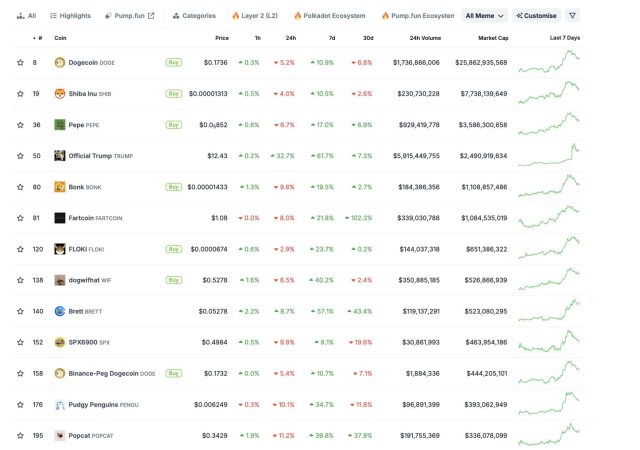Image resolution: width=640 pixels, height=450 pixels.
Task: Star Shiba Inu row favorite icon
Action: 20,94
